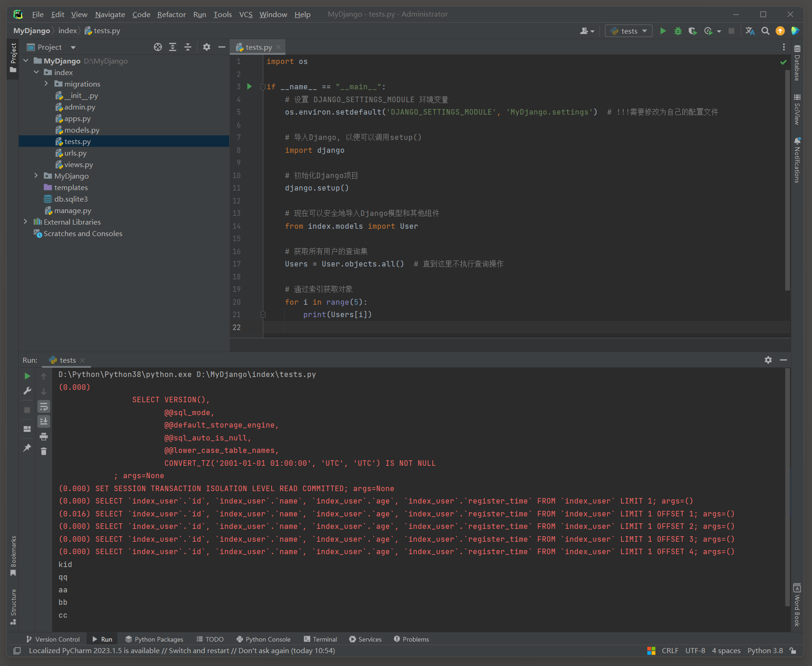Click the index breadcrumb in navigation bar
Image resolution: width=812 pixels, height=666 pixels.
coord(67,31)
